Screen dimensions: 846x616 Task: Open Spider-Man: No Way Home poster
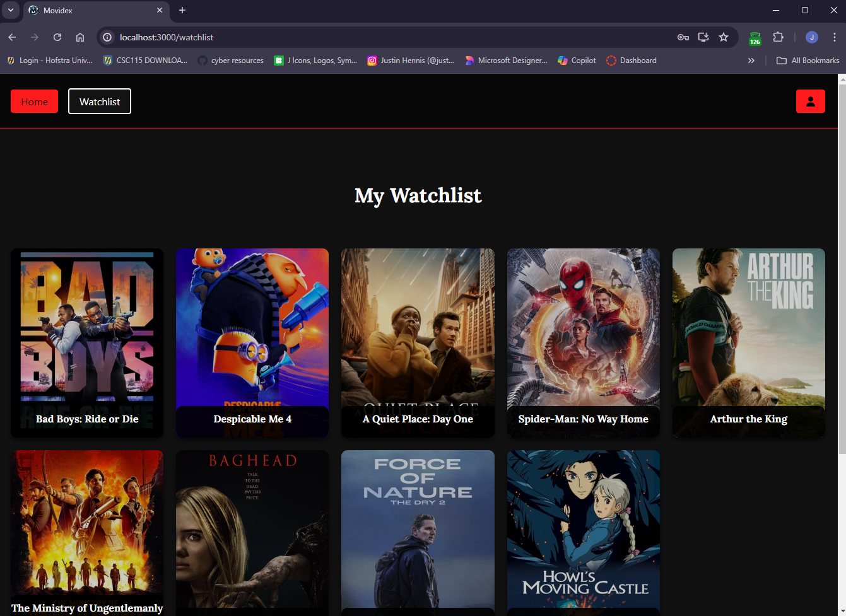(584, 342)
